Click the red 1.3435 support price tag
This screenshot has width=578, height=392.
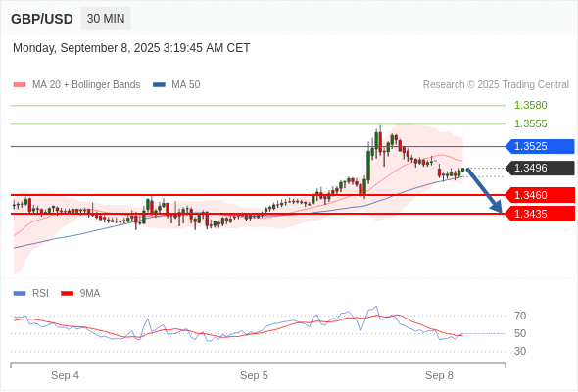click(x=540, y=214)
